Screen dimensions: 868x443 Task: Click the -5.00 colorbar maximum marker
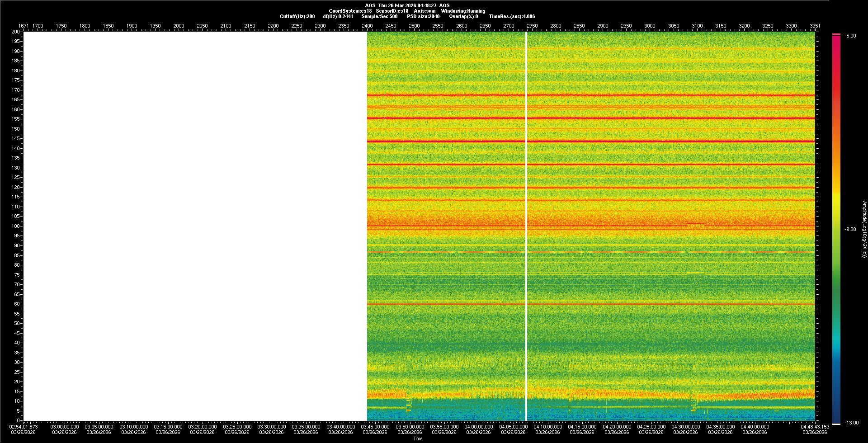click(x=836, y=34)
